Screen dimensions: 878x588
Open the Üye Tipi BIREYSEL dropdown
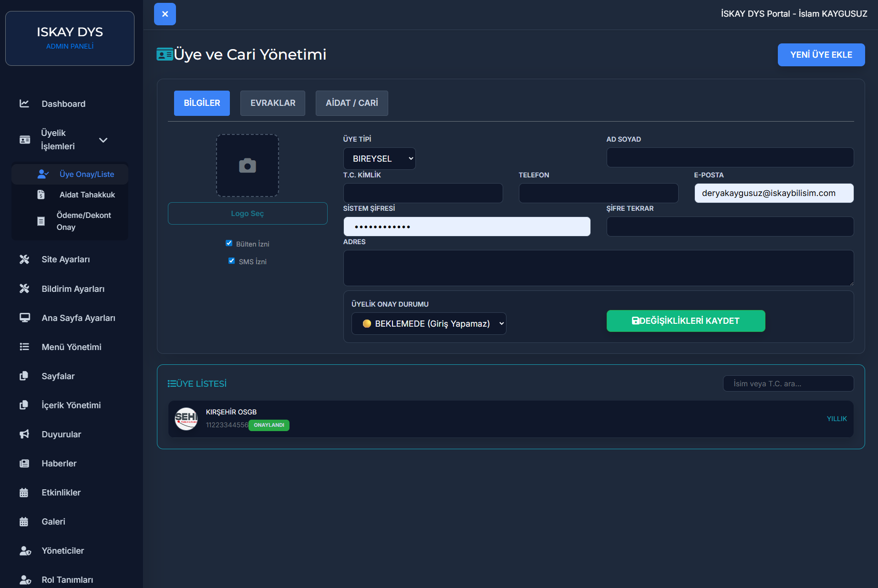point(379,158)
